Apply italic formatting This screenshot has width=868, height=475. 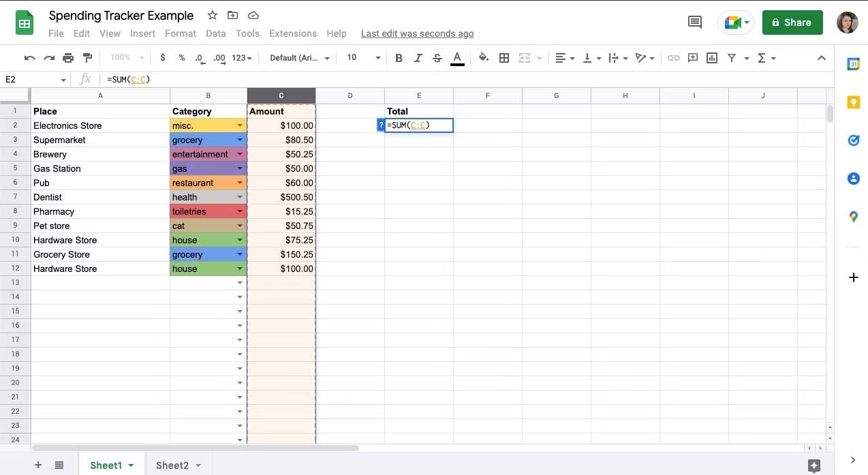coord(418,57)
